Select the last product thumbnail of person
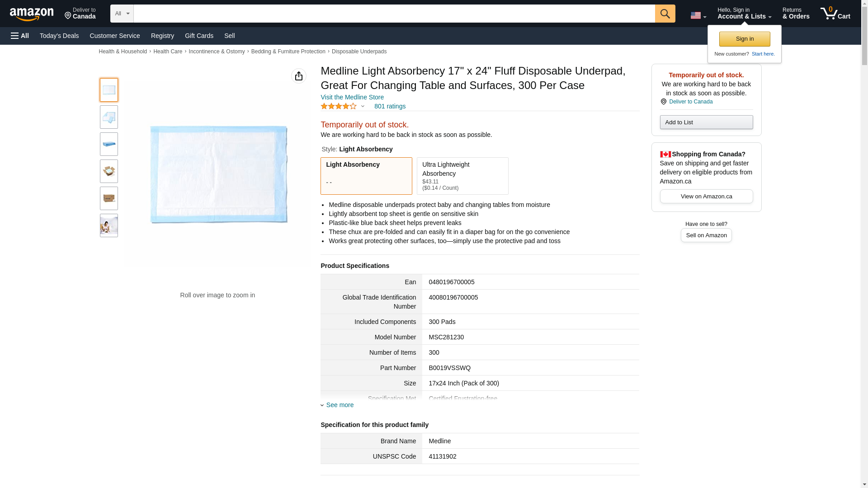Viewport: 868px width, 488px height. click(109, 225)
